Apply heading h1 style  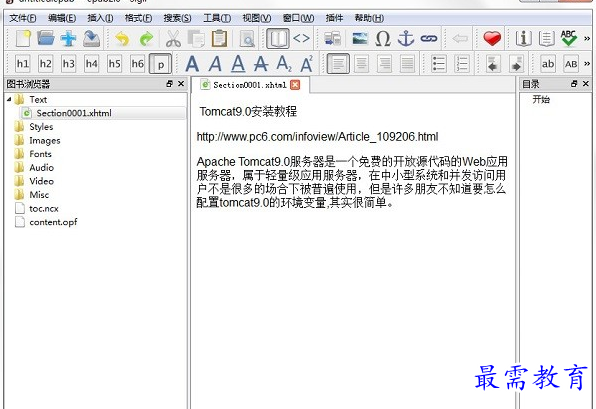pos(23,64)
